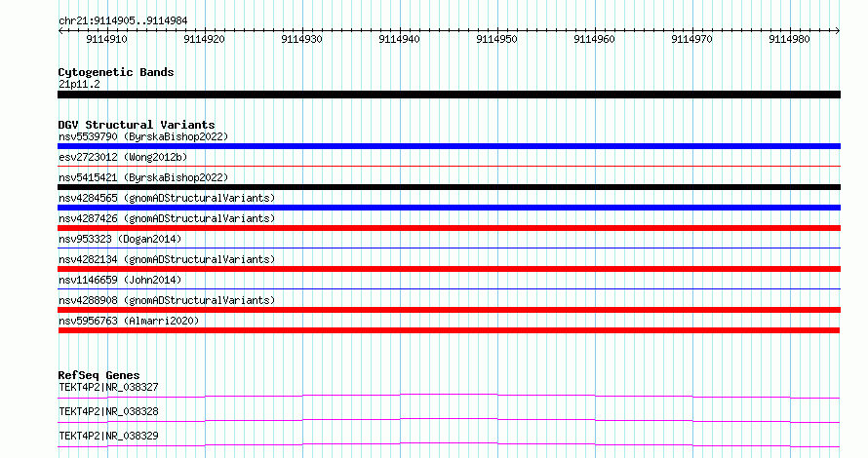This screenshot has height=458, width=868.
Task: Click ruler position 9114910
Action: (106, 39)
